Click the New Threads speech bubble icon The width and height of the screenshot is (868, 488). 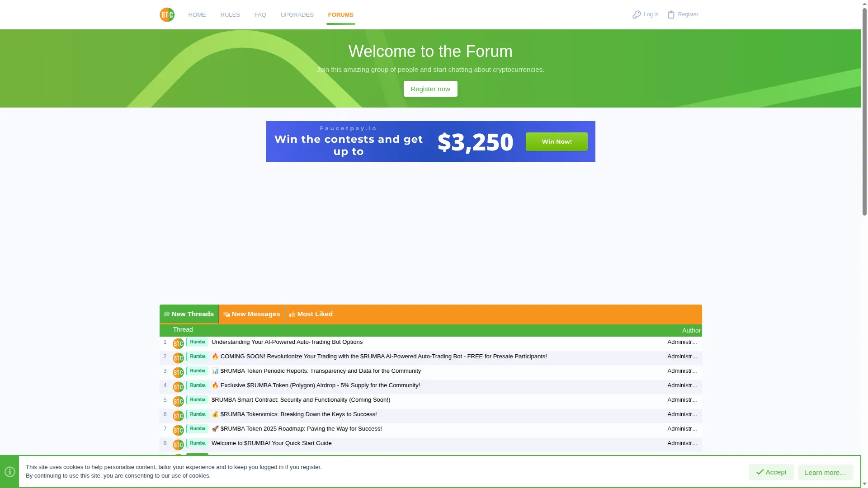(x=167, y=314)
